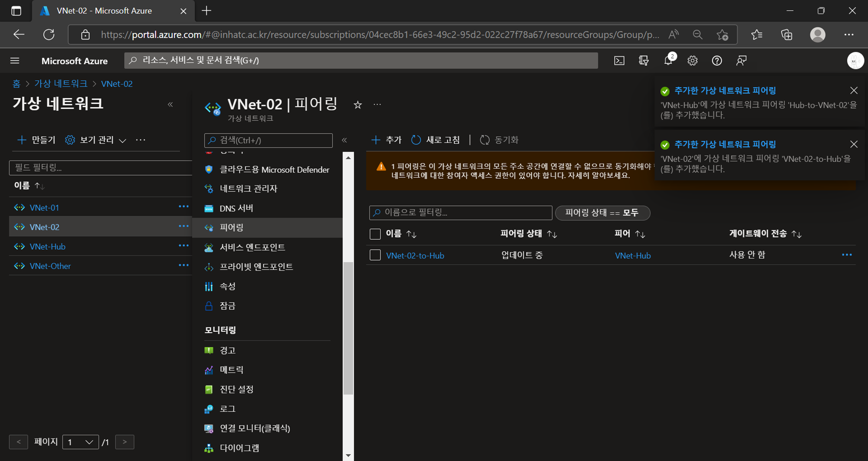Collapse the VNet-02 resource menu
The image size is (868, 461).
(345, 140)
